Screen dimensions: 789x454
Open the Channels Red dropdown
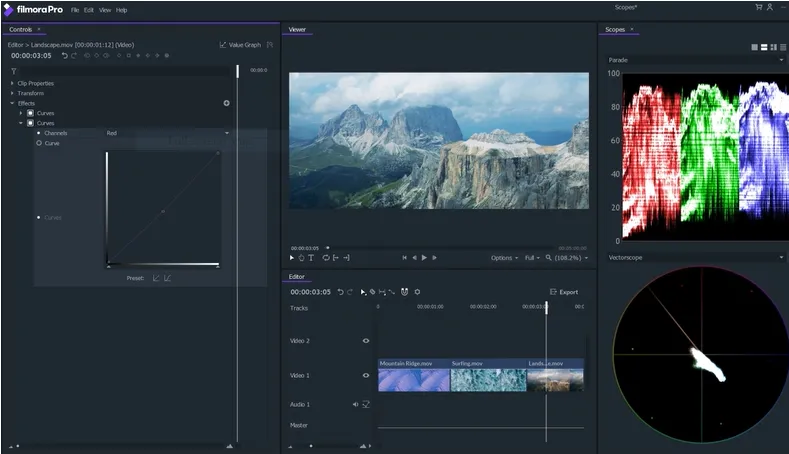point(167,133)
